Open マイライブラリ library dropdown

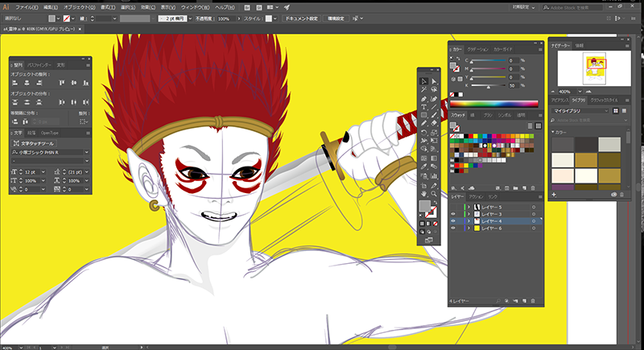[x=580, y=111]
